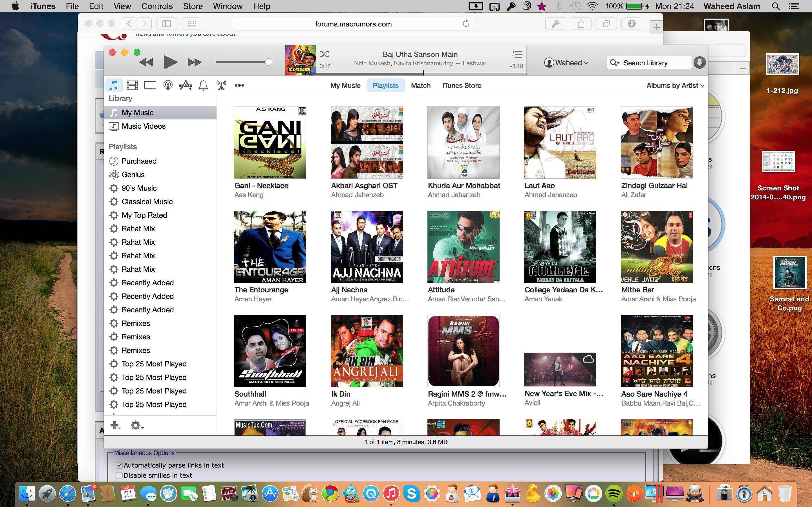Open the Internet Radio tower icon

221,85
